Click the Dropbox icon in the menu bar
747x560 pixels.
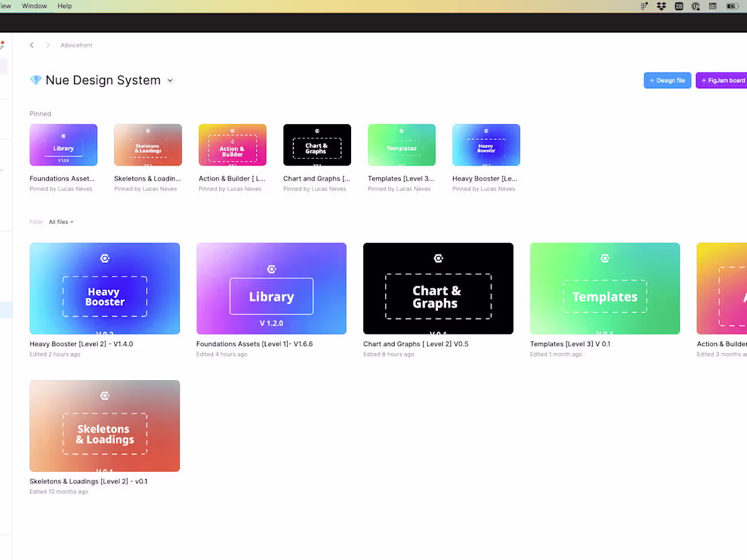point(661,5)
